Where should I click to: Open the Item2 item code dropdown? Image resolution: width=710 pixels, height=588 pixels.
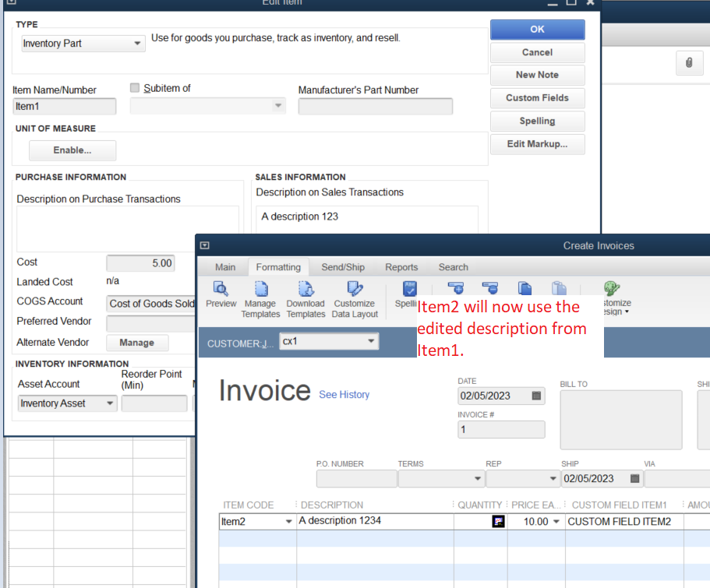288,522
